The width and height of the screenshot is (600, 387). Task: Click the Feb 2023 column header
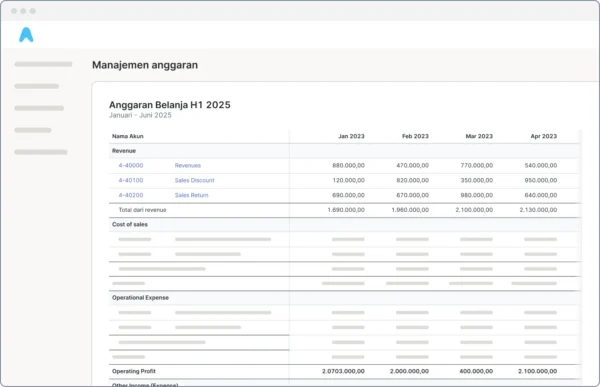click(415, 136)
